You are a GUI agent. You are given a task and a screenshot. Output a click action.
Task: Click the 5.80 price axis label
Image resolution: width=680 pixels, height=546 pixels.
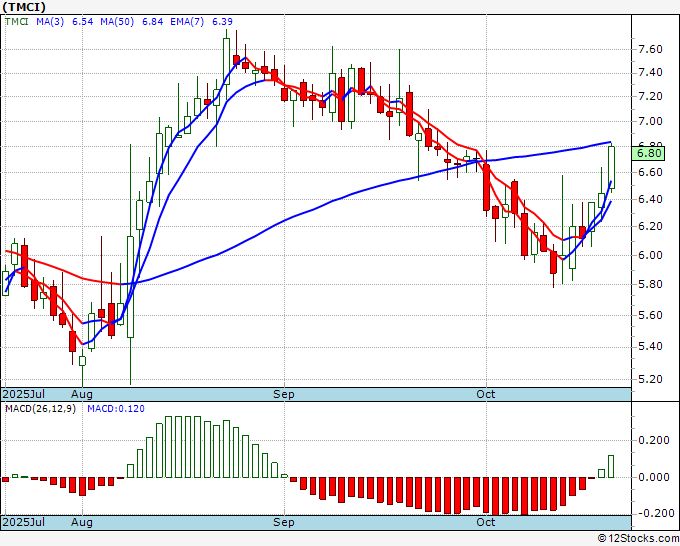pos(651,284)
